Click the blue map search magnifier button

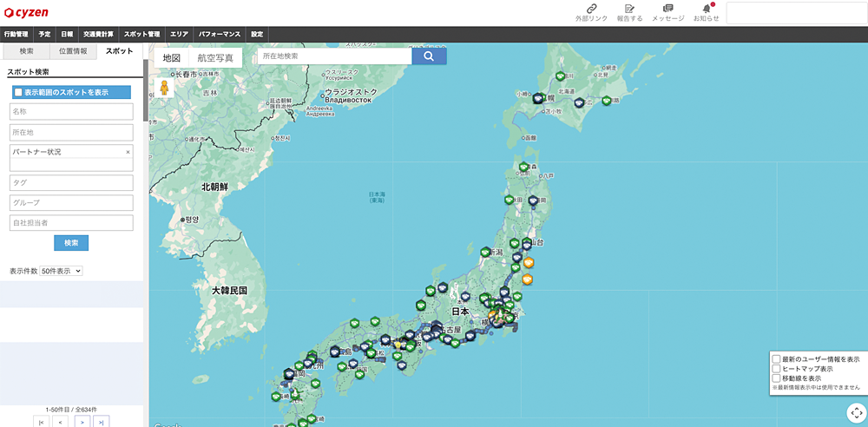coord(429,56)
